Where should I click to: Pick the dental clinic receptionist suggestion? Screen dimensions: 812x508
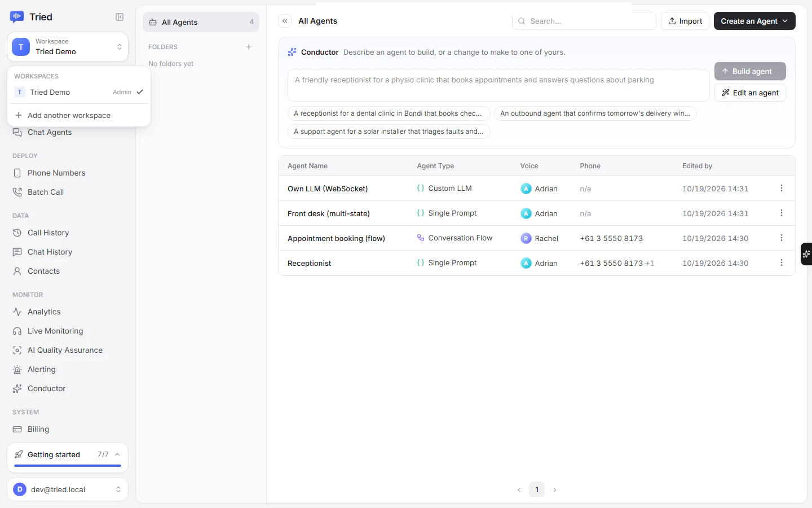[x=389, y=113]
